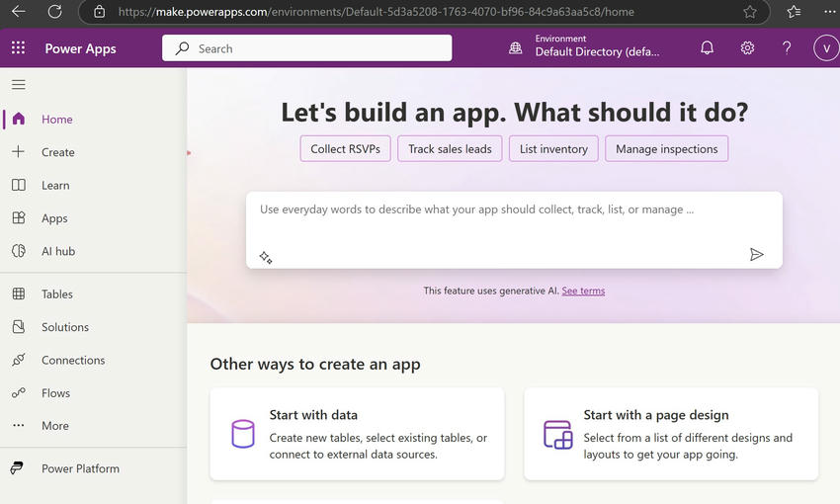This screenshot has width=840, height=504.
Task: Click the Connections plug icon
Action: [19, 360]
